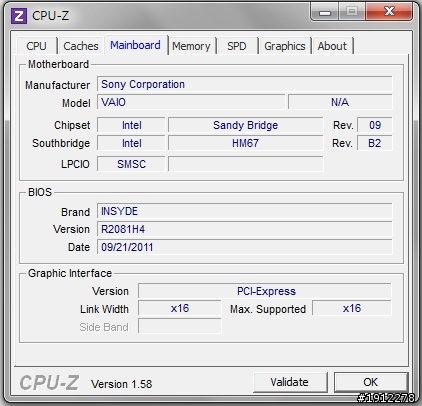
Task: Click the southbridge Intel vendor field
Action: tap(131, 143)
